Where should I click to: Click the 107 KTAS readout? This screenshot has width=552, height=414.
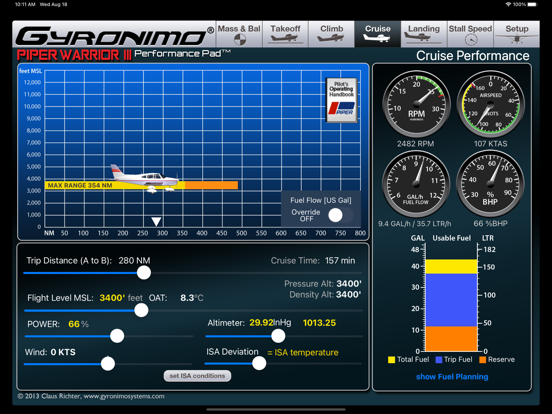(x=490, y=144)
